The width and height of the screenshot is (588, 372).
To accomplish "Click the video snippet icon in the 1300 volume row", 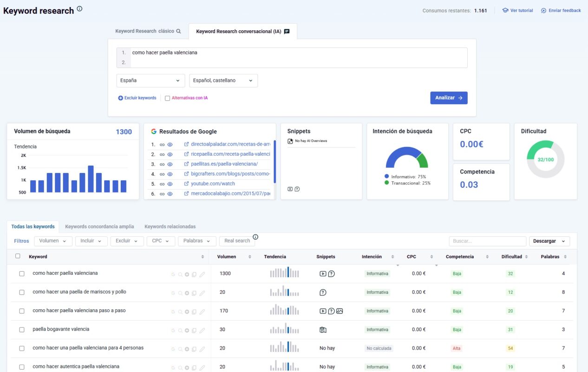I will point(323,274).
